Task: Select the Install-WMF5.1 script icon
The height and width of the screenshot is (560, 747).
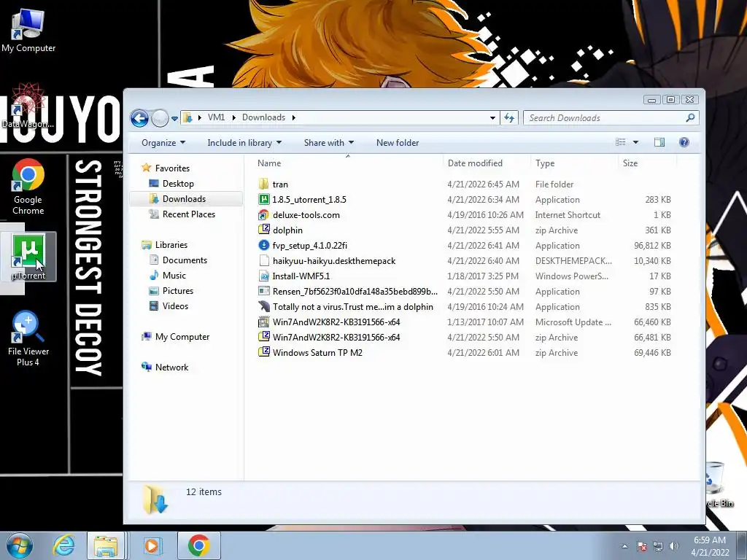Action: pyautogui.click(x=263, y=276)
